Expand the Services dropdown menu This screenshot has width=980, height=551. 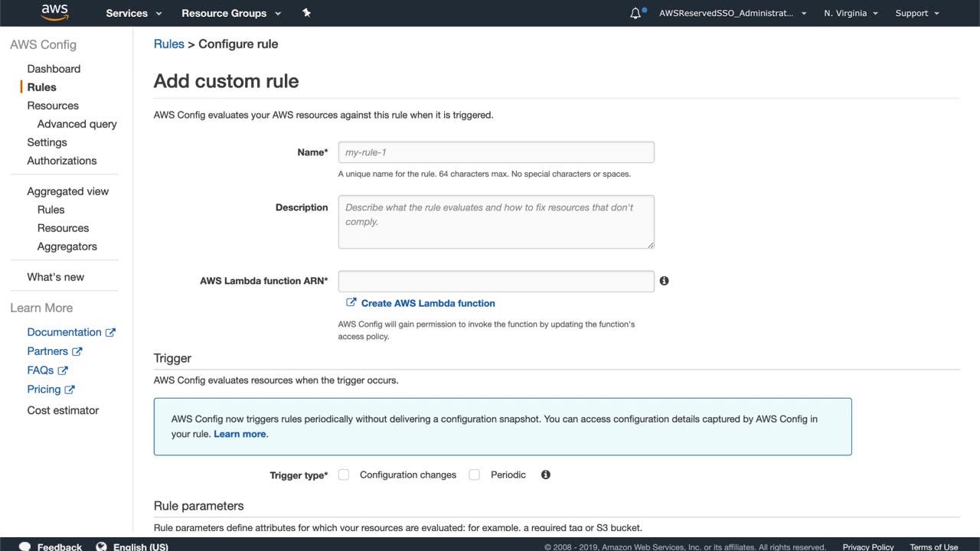(x=134, y=13)
